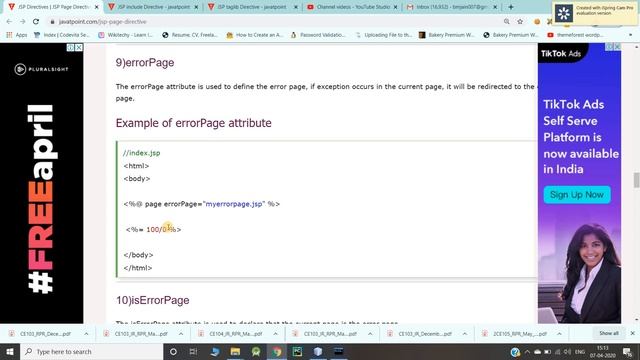The image size is (640, 360).
Task: Open Password Validation bookmark
Action: coord(318,35)
